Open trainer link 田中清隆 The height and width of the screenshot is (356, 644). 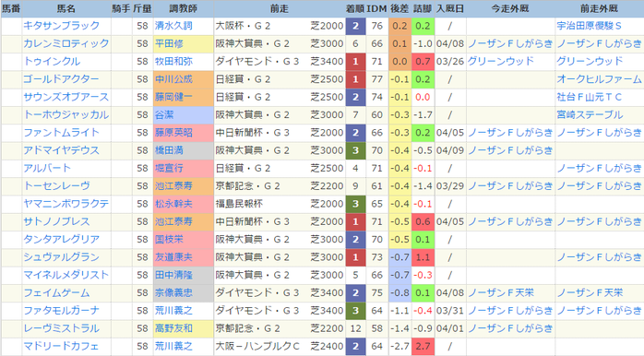(173, 275)
